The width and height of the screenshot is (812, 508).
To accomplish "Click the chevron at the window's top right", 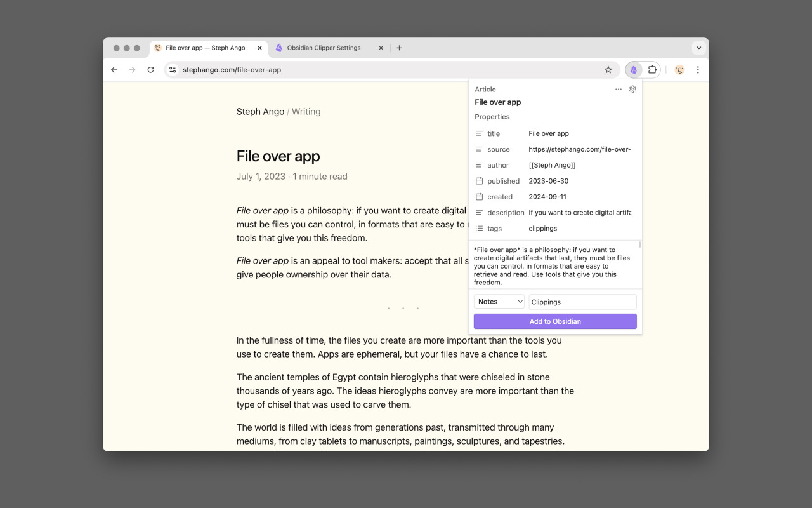I will pos(698,48).
